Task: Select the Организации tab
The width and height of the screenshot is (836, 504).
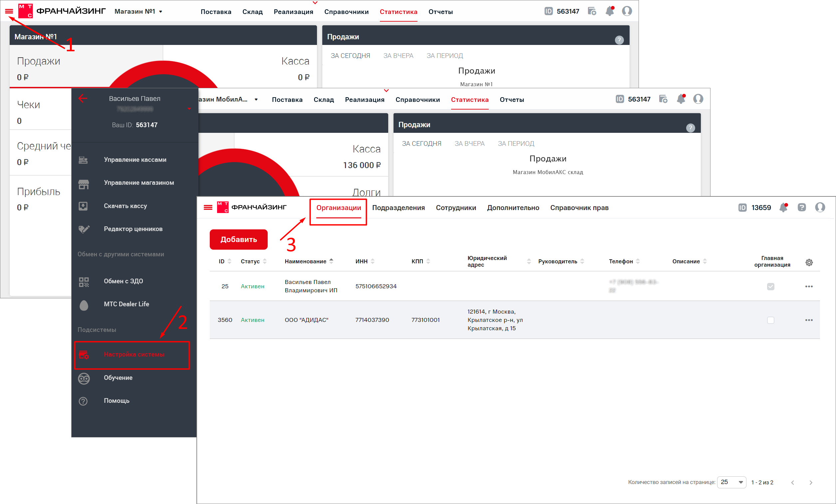Action: coord(339,208)
